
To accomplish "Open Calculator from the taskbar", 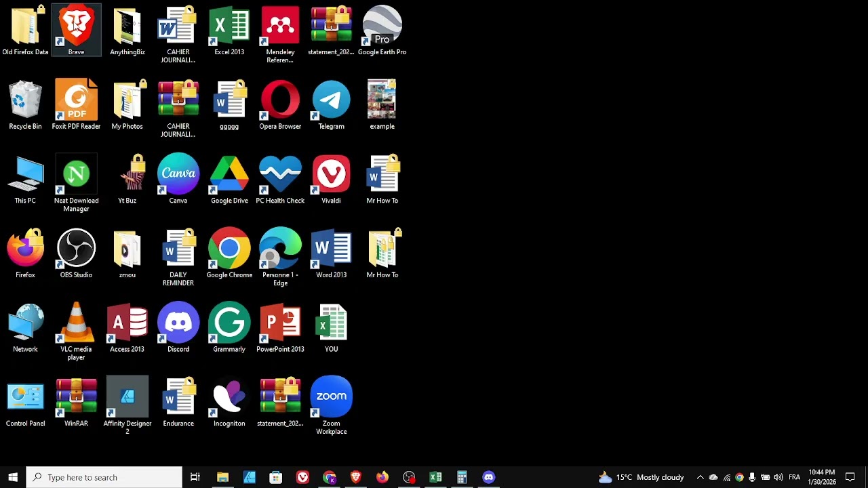I will pyautogui.click(x=462, y=477).
